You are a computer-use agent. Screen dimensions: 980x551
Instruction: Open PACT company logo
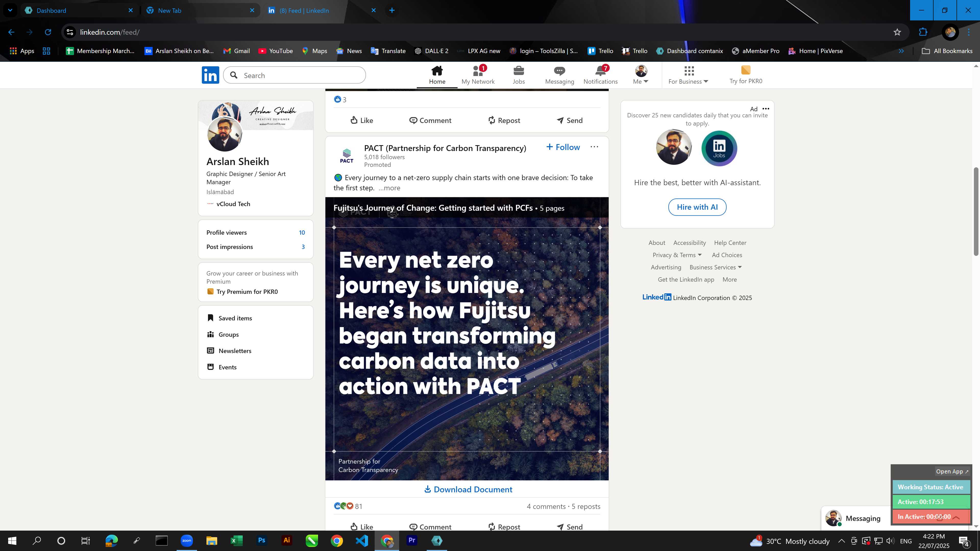point(347,156)
